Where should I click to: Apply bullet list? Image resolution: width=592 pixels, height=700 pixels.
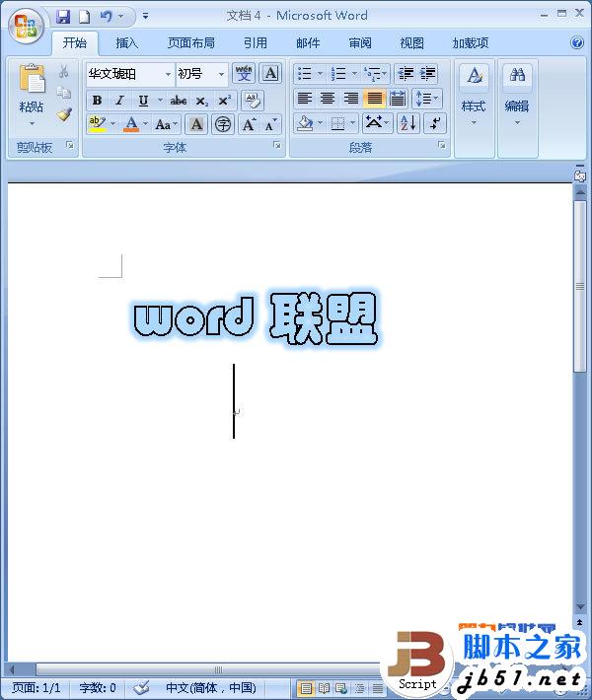pyautogui.click(x=304, y=74)
